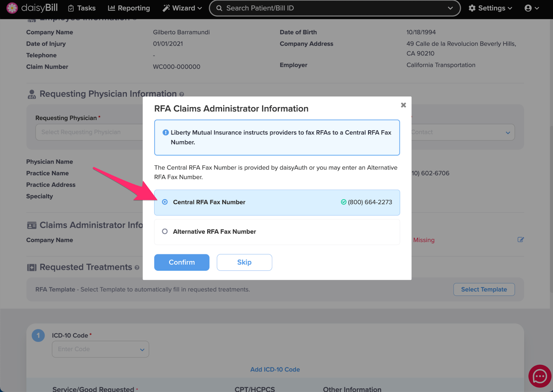The height and width of the screenshot is (392, 553).
Task: Open the Reporting section
Action: click(x=129, y=8)
